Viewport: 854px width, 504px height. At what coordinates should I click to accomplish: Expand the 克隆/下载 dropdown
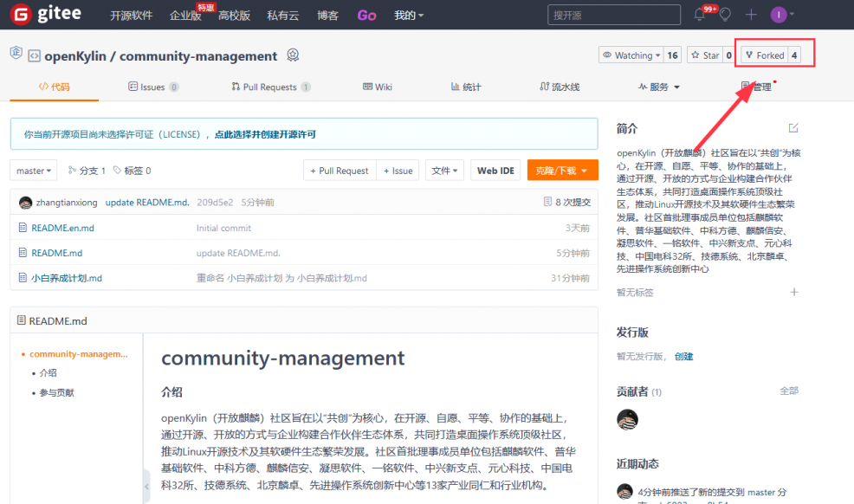tap(562, 171)
